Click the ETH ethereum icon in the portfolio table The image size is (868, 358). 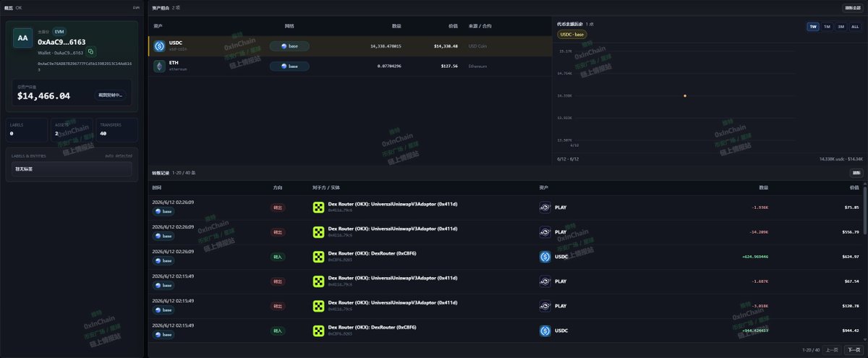[x=160, y=66]
